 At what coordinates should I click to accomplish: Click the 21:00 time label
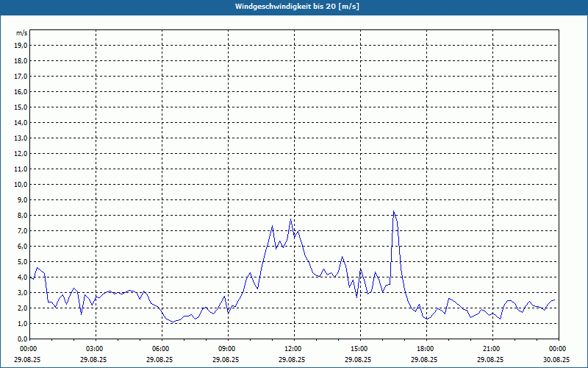point(491,349)
